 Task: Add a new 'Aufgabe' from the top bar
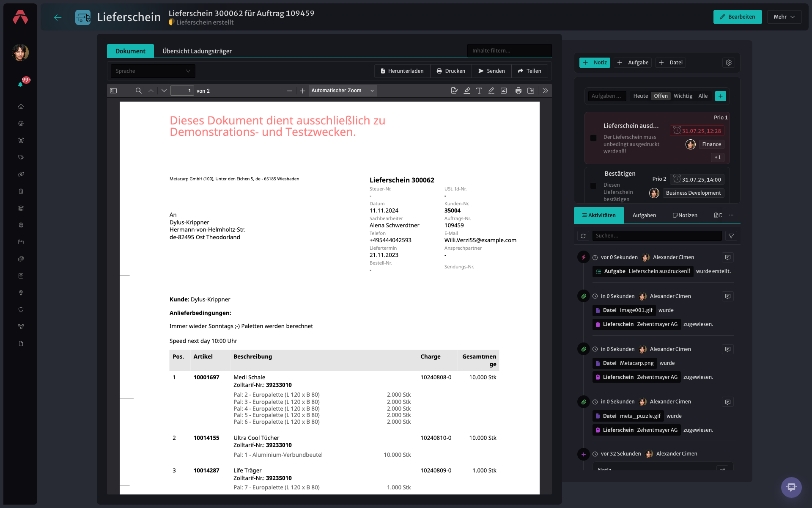633,63
